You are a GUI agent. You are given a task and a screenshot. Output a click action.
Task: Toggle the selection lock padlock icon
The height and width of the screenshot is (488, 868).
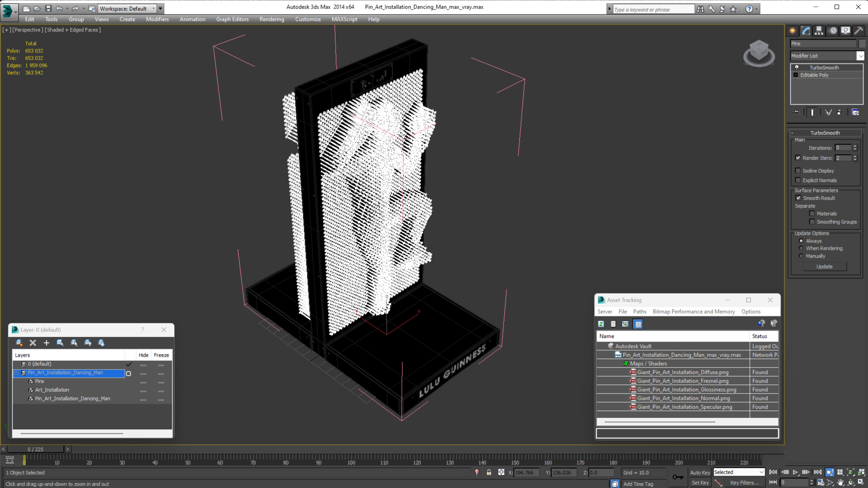point(489,472)
